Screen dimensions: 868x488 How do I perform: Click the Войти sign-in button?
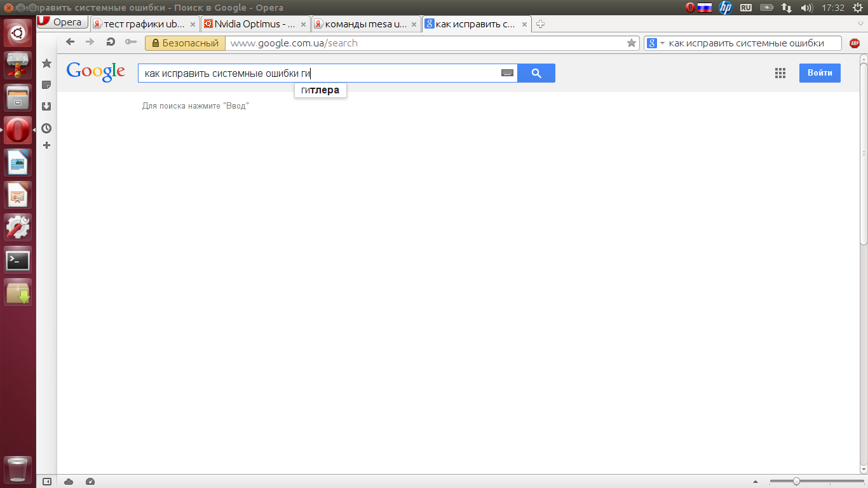[820, 73]
